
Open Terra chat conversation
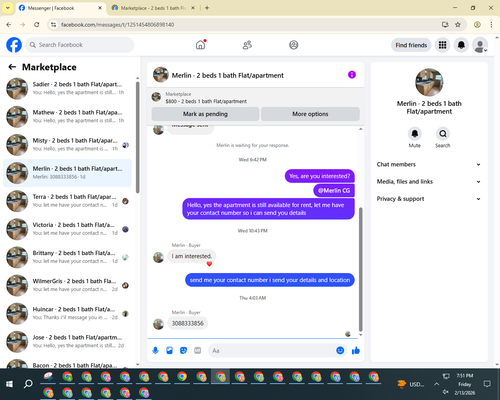point(67,201)
